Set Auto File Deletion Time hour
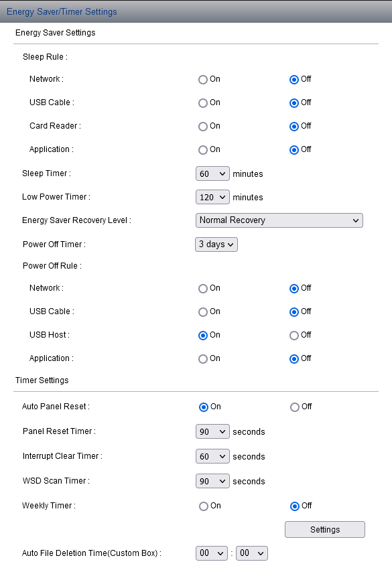Image resolution: width=392 pixels, height=566 pixels. 211,553
